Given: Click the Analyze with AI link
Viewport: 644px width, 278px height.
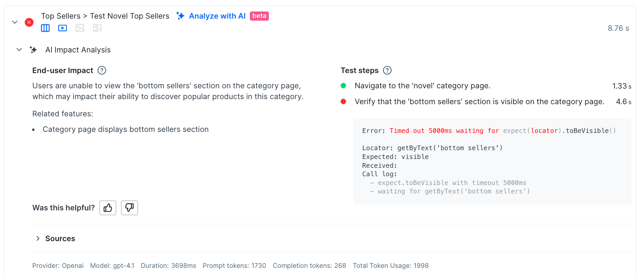Looking at the screenshot, I should click(x=217, y=16).
